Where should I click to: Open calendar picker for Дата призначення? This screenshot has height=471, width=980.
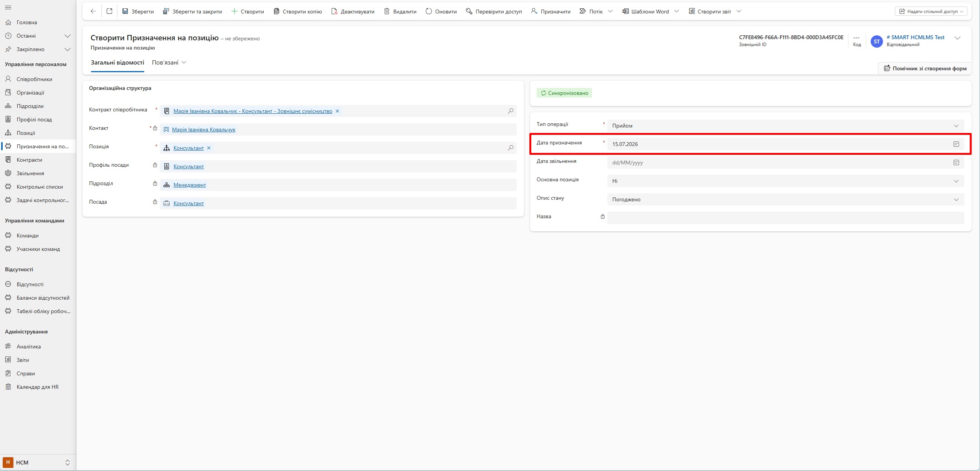point(956,144)
